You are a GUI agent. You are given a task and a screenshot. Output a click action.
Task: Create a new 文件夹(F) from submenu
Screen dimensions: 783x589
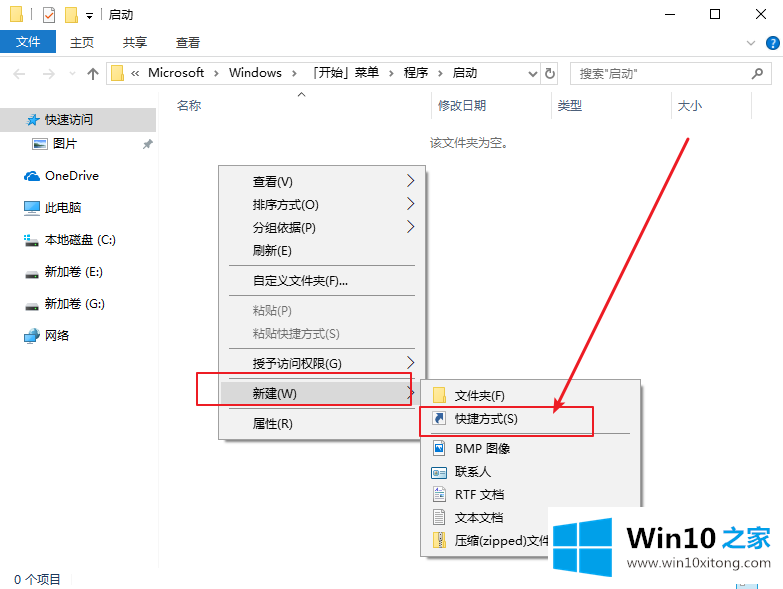coord(479,395)
